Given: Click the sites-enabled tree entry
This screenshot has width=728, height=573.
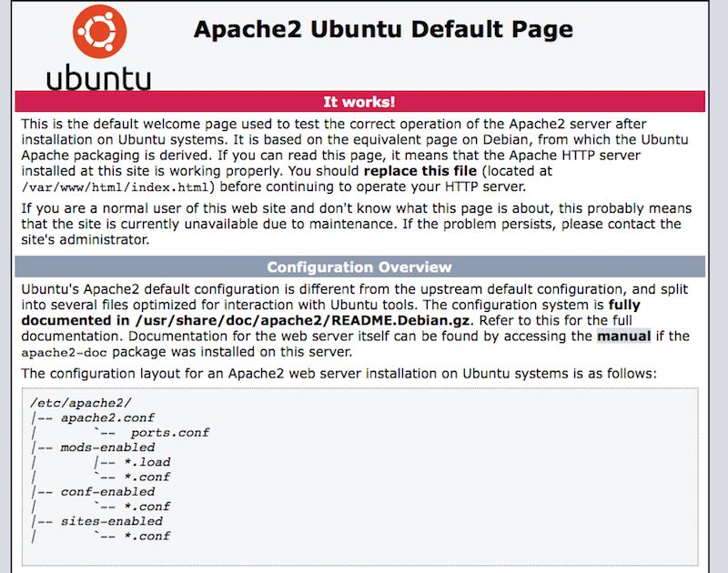Looking at the screenshot, I should (111, 521).
